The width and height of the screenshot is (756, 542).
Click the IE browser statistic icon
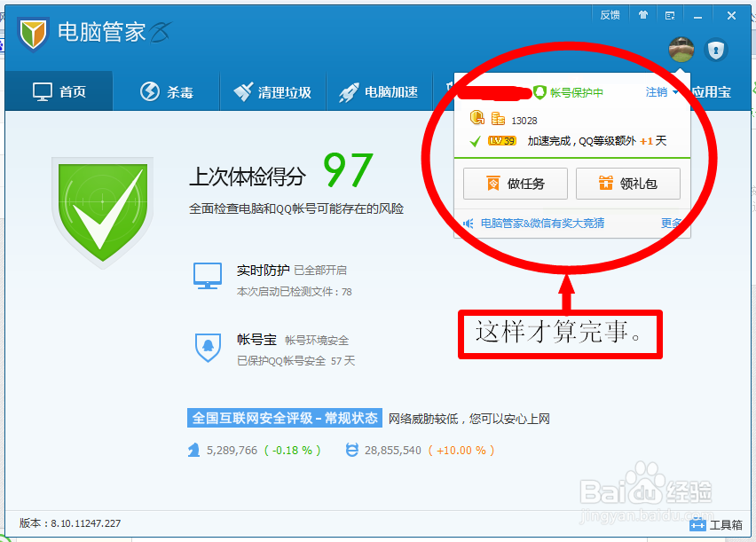(352, 450)
